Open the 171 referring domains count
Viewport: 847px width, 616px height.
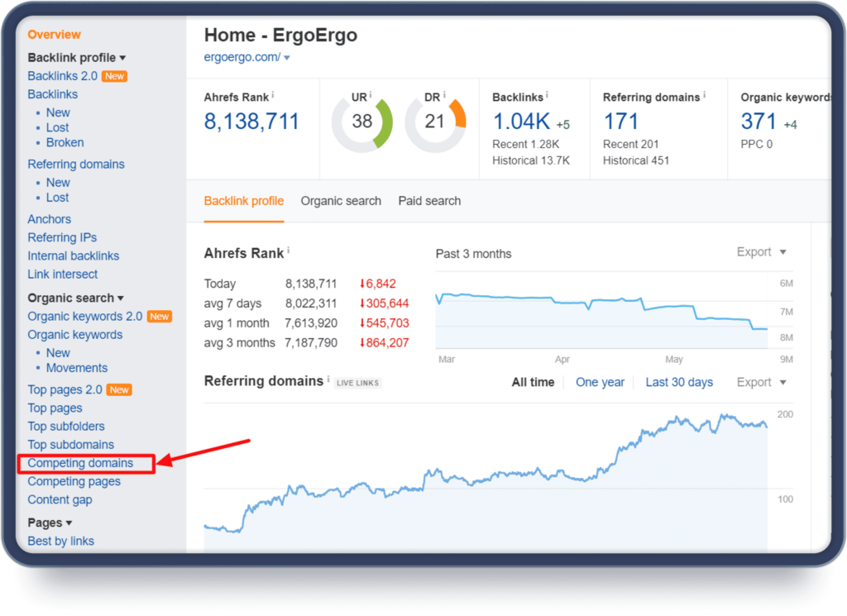tap(620, 122)
